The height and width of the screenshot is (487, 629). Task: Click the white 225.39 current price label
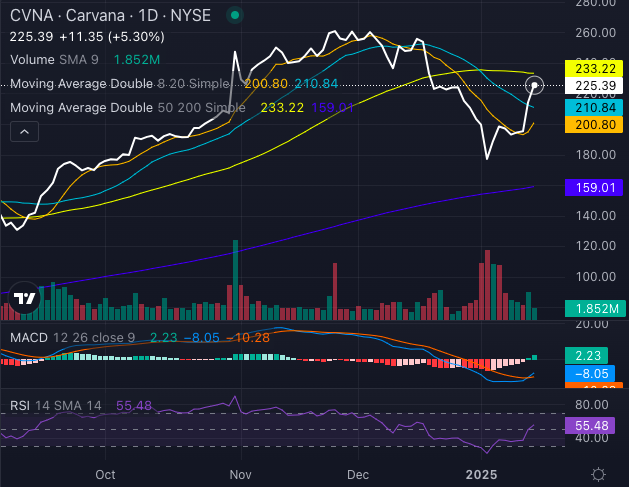[594, 87]
